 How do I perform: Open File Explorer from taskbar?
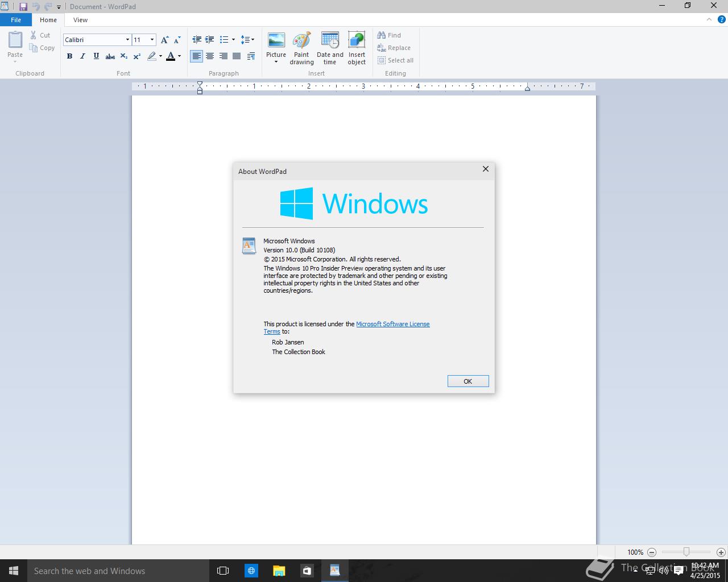pyautogui.click(x=279, y=571)
